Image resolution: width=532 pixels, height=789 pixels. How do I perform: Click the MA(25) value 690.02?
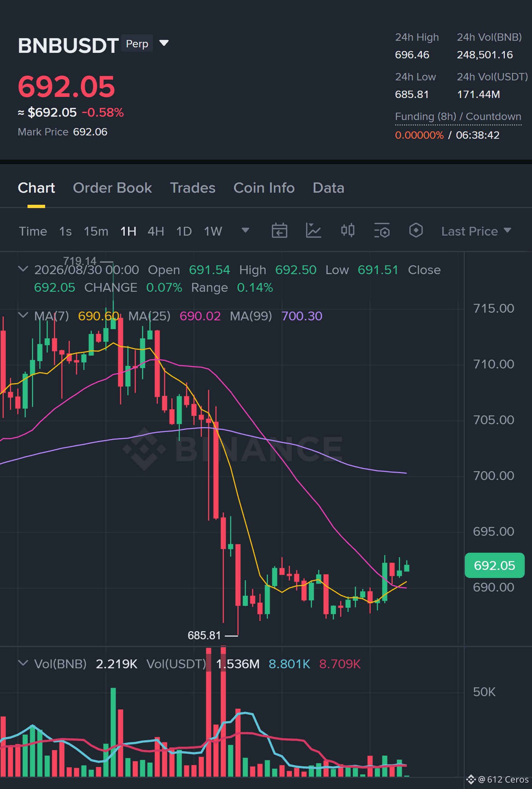click(200, 316)
